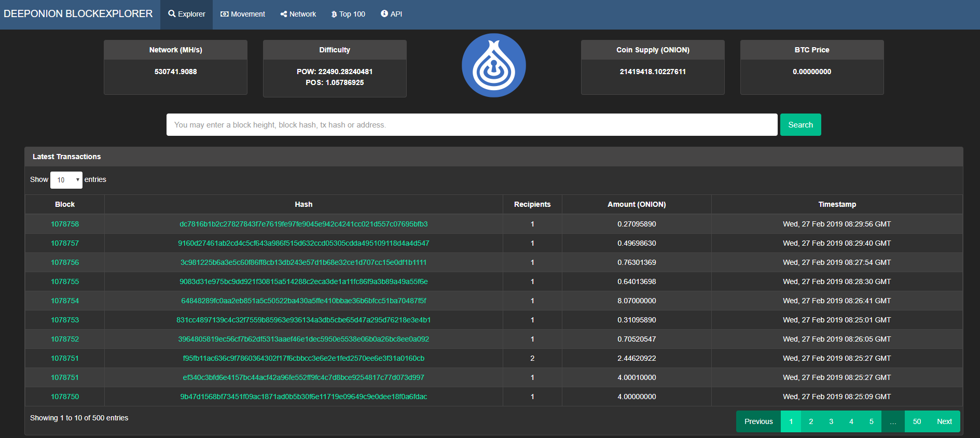Viewport: 980px width, 438px height.
Task: Click coin supply value 21419418.10227611
Action: coord(653,72)
